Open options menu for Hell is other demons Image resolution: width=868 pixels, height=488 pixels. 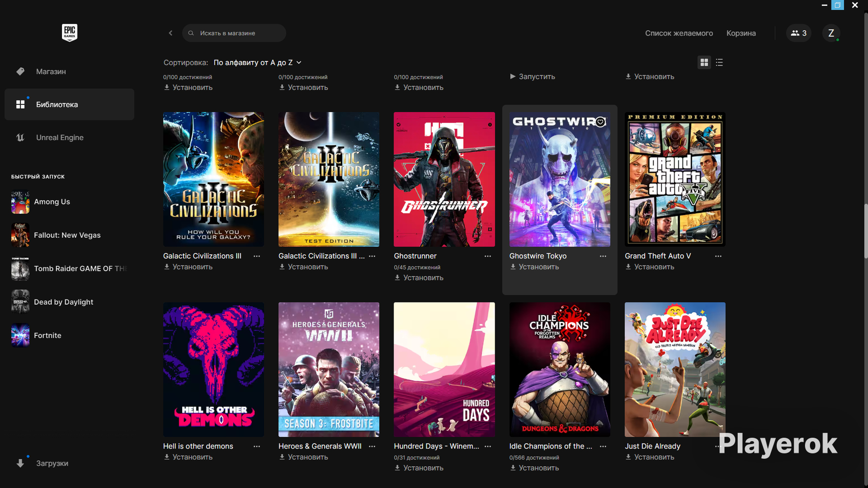pos(257,447)
